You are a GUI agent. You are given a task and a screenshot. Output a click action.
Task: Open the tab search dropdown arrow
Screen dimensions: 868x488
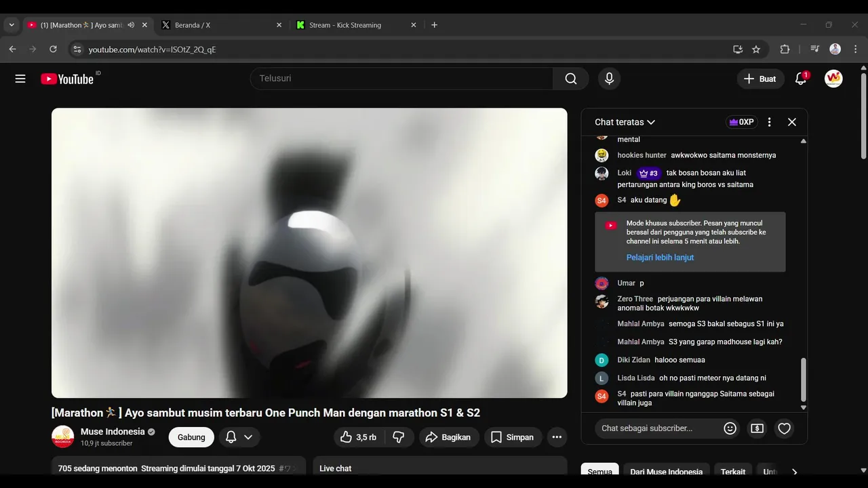click(12, 25)
